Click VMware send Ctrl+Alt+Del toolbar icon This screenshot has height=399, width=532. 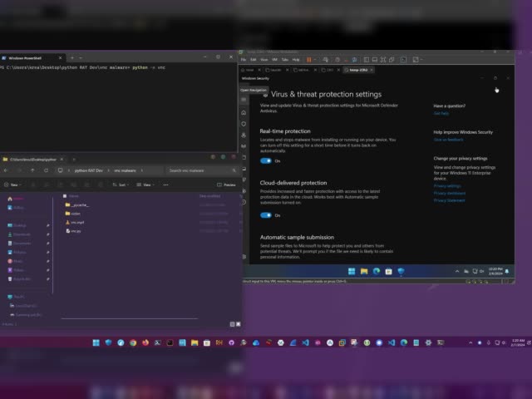coord(325,60)
